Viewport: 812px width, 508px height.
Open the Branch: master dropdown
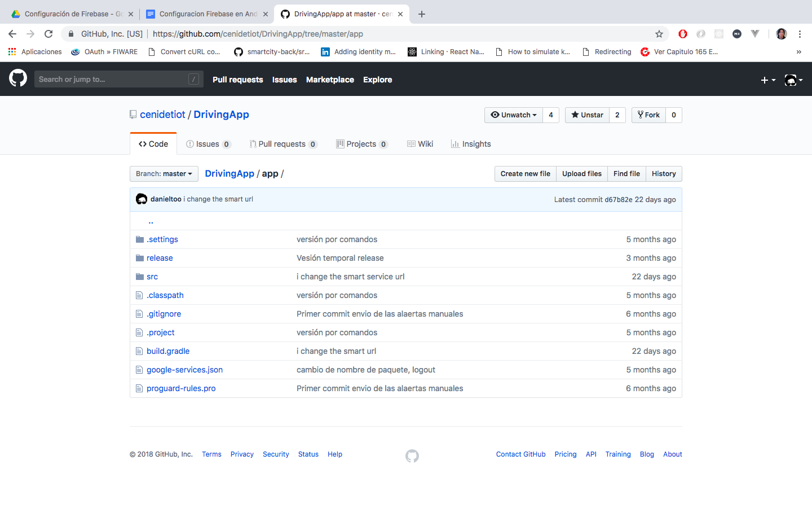point(164,174)
